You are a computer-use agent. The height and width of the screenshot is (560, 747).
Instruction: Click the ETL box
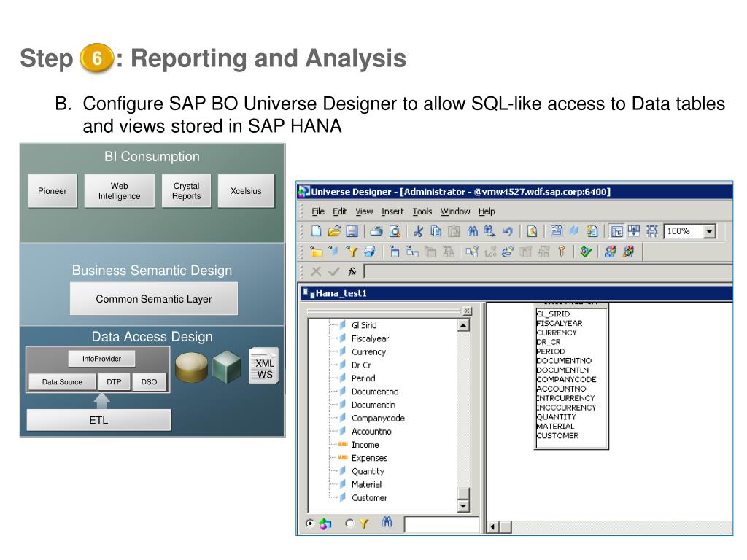[x=98, y=420]
